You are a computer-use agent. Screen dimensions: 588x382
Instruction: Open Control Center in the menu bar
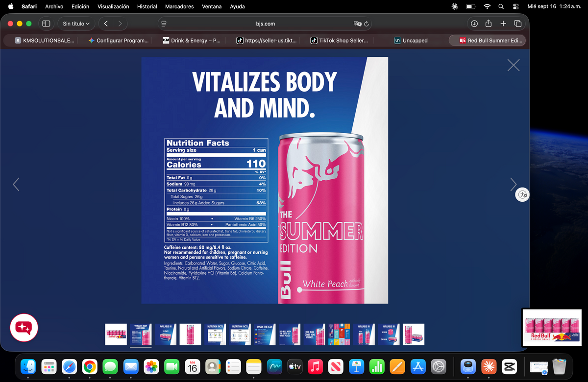point(515,6)
